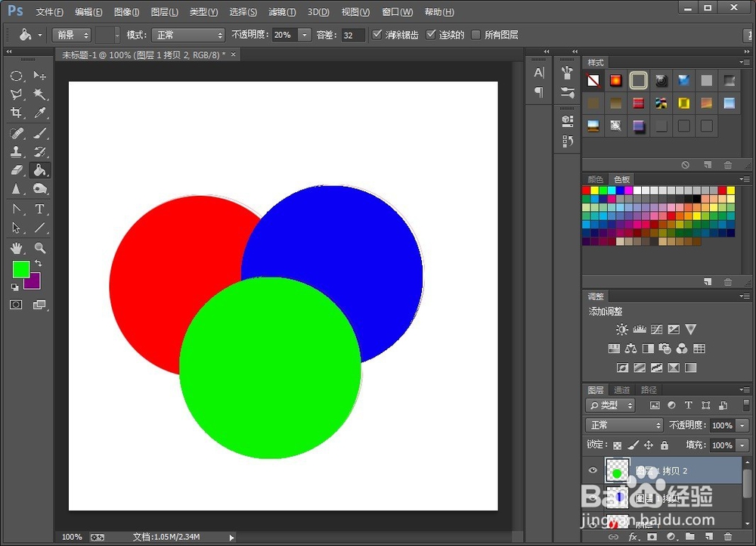The height and width of the screenshot is (546, 756).
Task: Open the layer opacity arrow
Action: click(742, 426)
